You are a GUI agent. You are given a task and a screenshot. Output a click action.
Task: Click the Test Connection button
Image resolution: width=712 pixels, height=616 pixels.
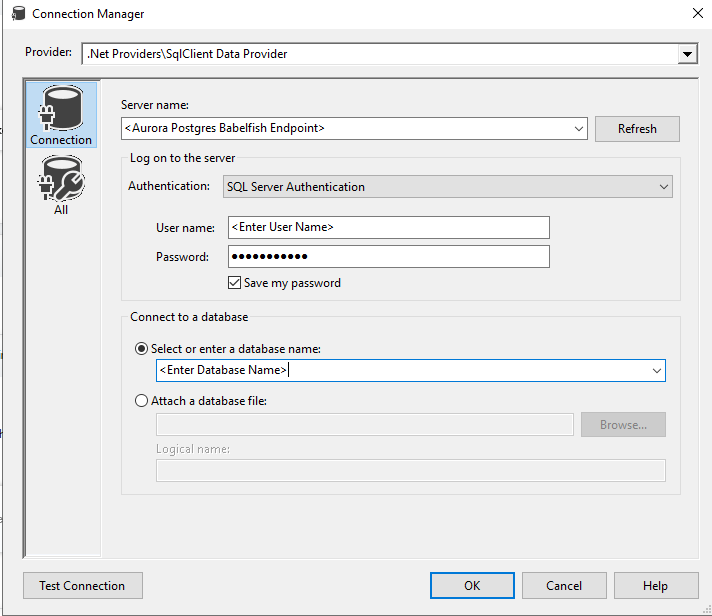(83, 586)
